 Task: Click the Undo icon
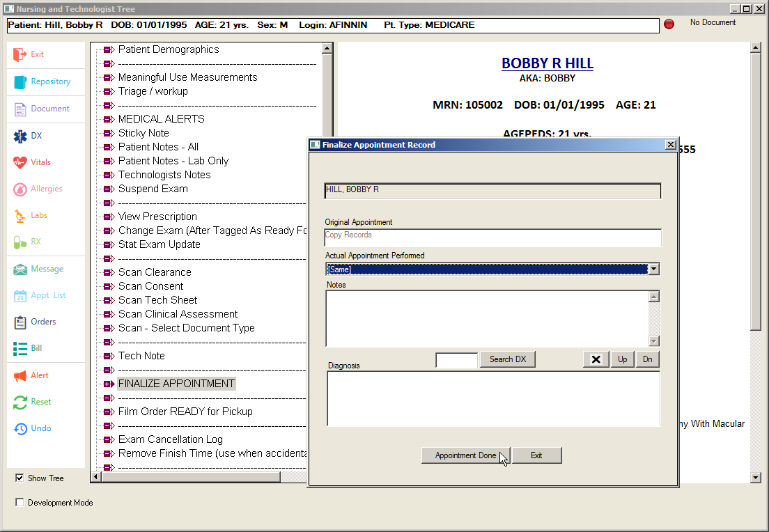click(20, 428)
